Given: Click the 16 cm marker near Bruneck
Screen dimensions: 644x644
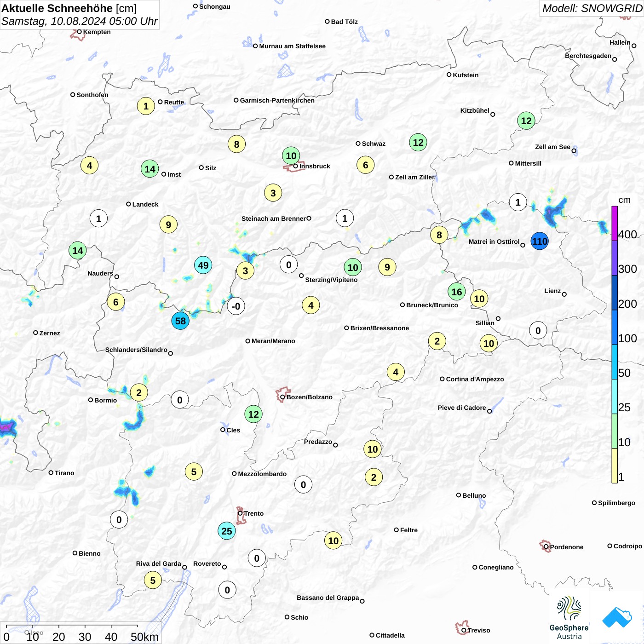Looking at the screenshot, I should (456, 292).
